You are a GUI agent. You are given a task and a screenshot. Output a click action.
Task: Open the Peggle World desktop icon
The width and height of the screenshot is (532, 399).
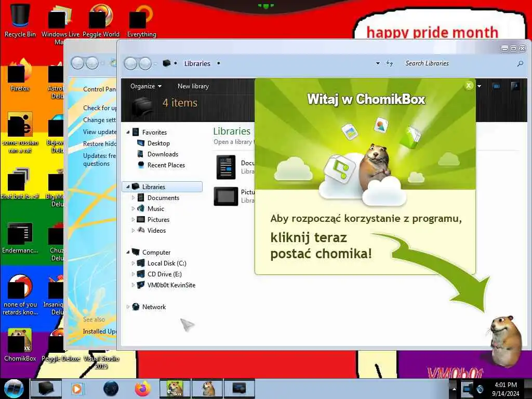[101, 20]
